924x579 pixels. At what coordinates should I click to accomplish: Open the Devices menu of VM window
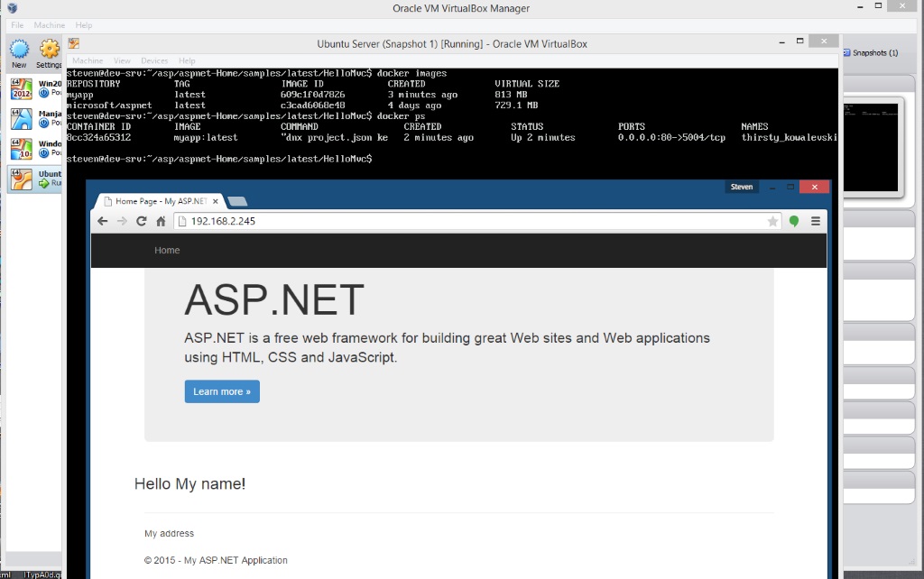[x=154, y=60]
